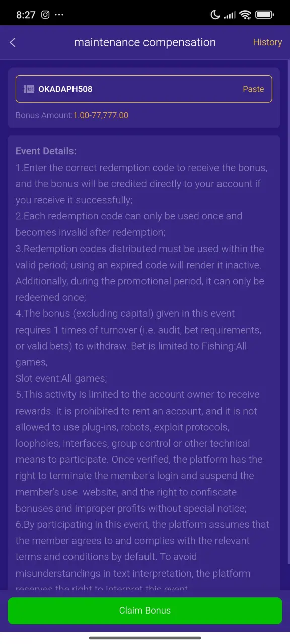Tap rule 2 about single-use redemption codes
Image resolution: width=290 pixels, height=644 pixels.
pos(129,224)
